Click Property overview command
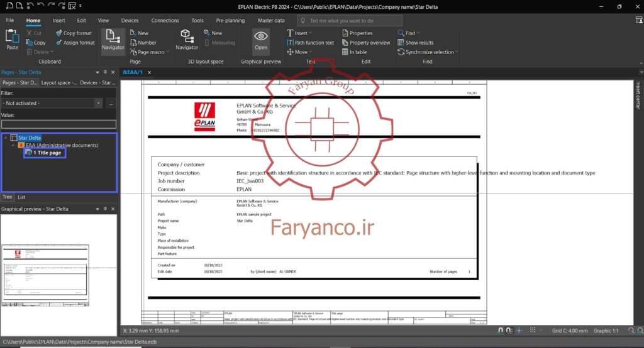Screen dimensions: 644x348 coord(366,43)
